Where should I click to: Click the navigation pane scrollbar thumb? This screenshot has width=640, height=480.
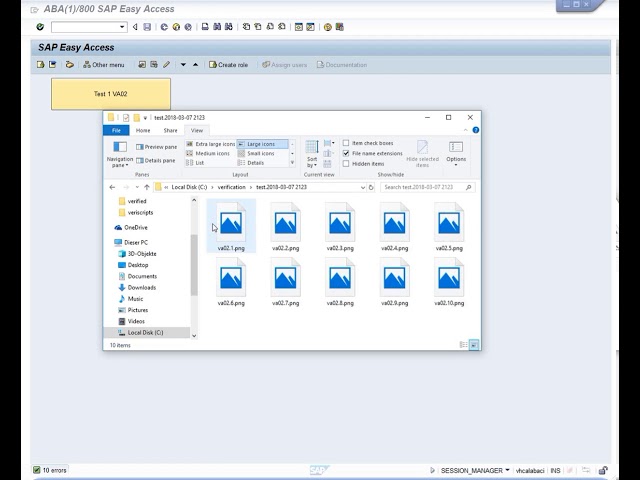[194, 265]
